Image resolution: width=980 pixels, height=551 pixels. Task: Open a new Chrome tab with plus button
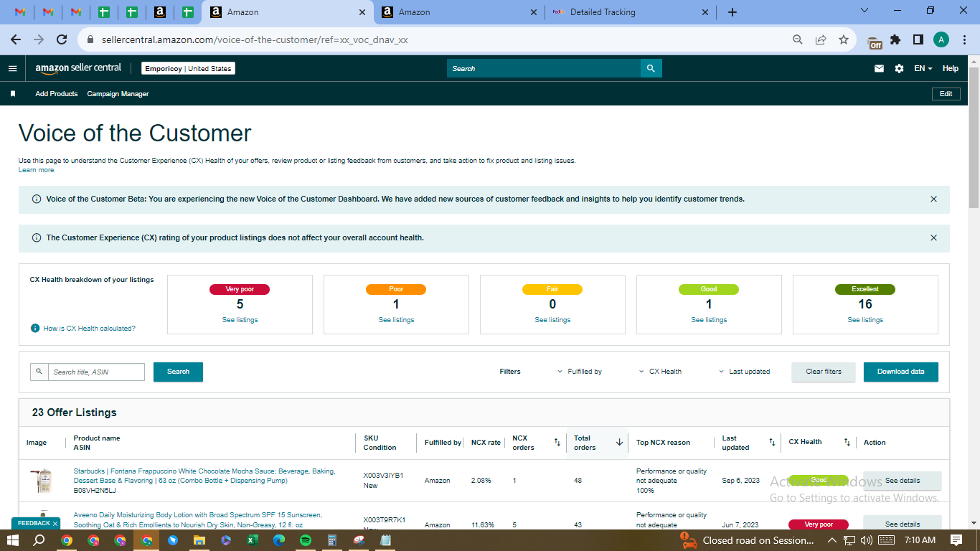732,12
